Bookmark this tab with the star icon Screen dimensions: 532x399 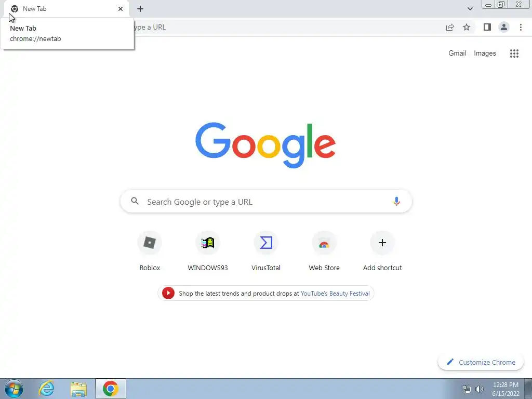tap(467, 27)
